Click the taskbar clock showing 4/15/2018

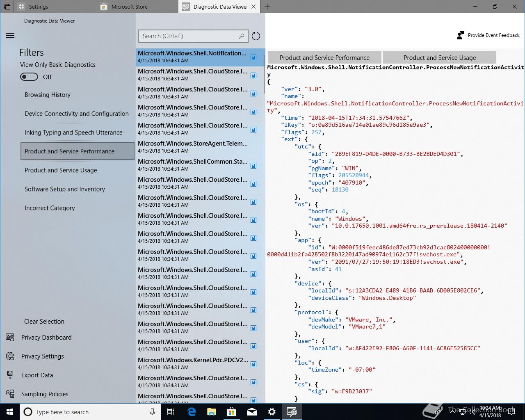click(x=490, y=412)
